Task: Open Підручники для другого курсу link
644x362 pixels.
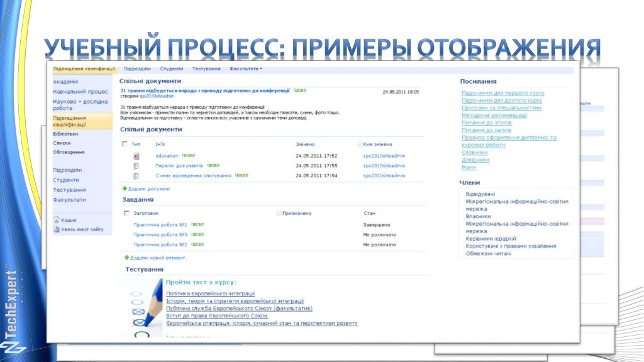Action: tap(501, 101)
